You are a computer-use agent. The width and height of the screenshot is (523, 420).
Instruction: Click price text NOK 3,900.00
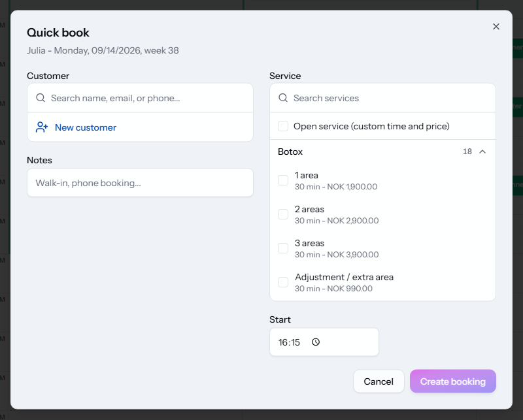point(352,255)
